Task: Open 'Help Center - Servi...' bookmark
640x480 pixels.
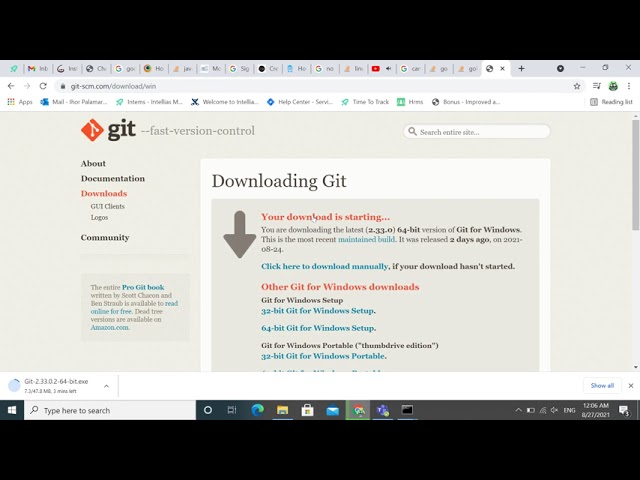Action: click(300, 102)
